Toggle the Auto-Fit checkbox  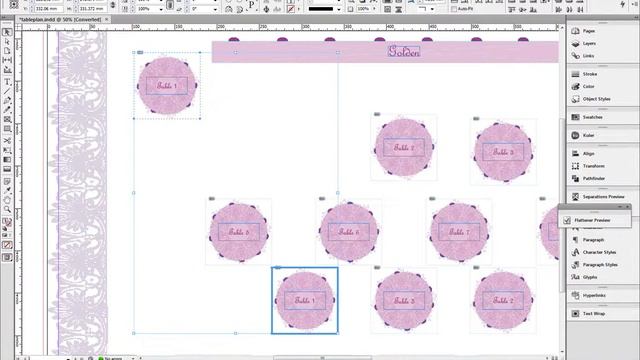[x=453, y=9]
